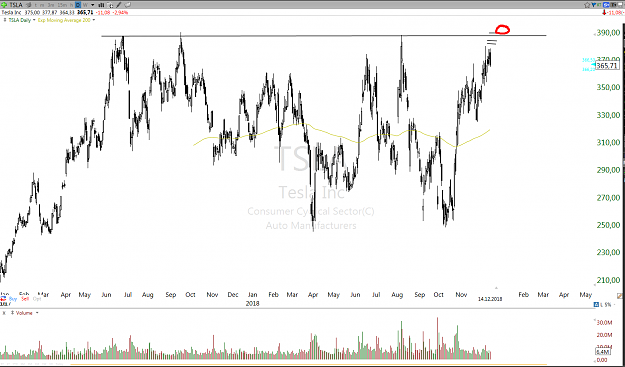Click the refresh arrows icon beside Buy
This screenshot has width=625, height=367.
pyautogui.click(x=3, y=298)
